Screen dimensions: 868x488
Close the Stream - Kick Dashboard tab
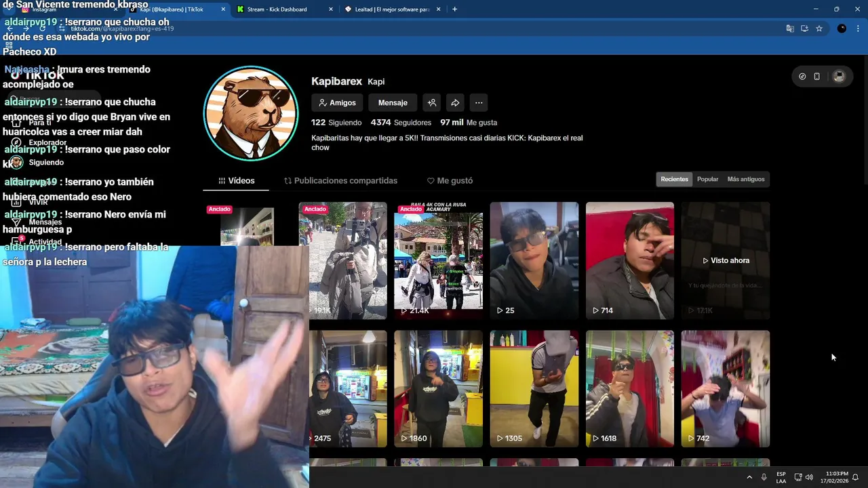331,9
